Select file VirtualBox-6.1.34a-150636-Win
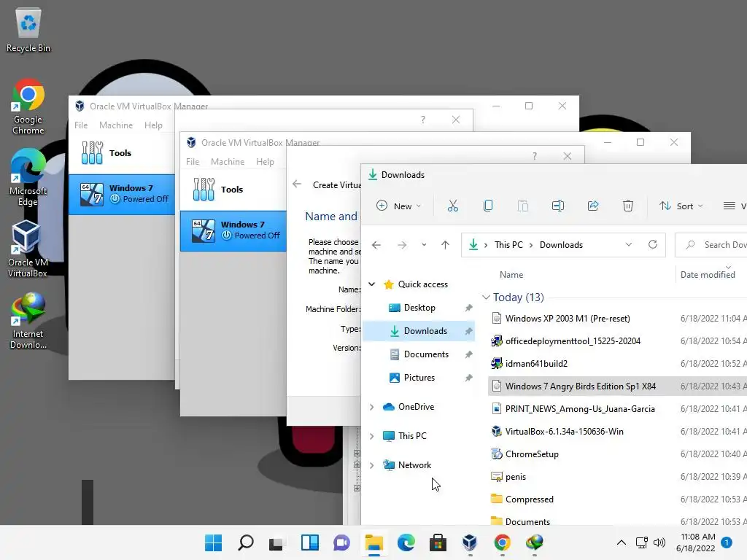 [x=617, y=432]
